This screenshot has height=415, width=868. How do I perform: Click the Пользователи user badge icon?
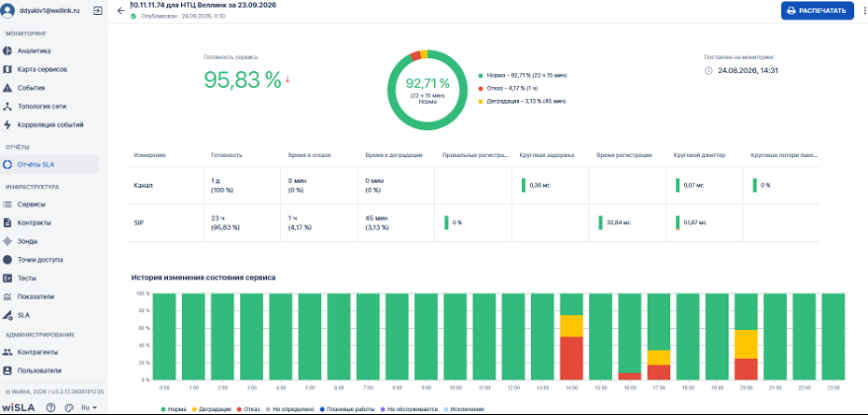[x=7, y=371]
